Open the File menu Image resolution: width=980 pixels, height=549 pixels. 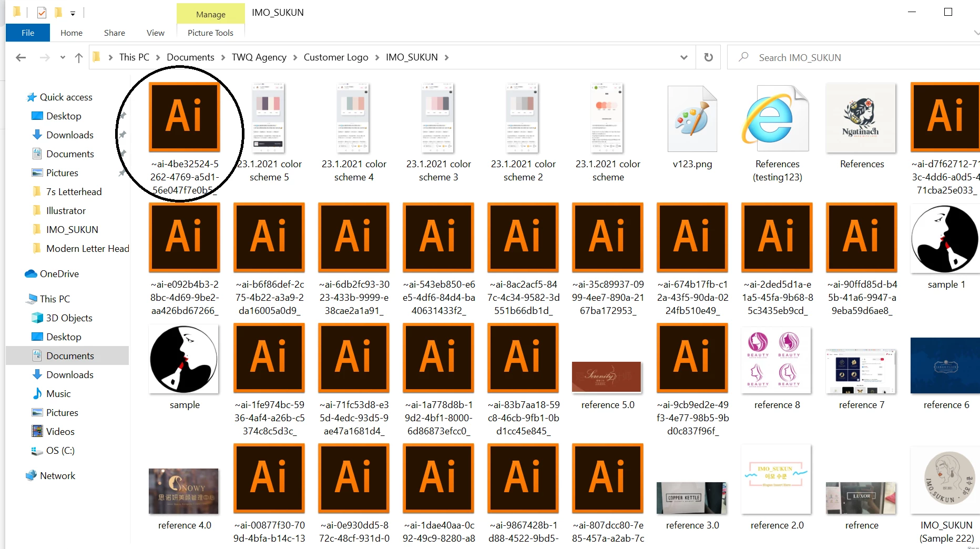(x=28, y=33)
